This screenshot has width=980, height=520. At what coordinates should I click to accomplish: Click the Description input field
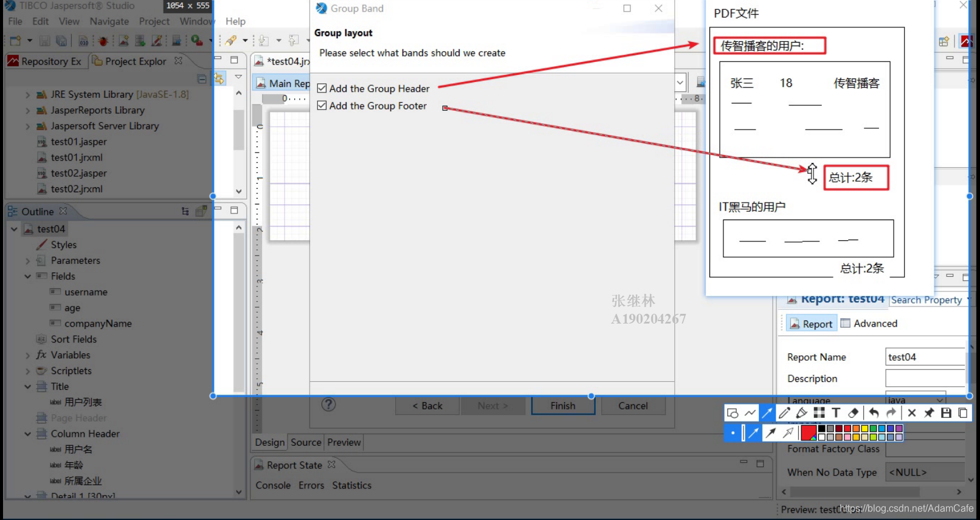[925, 378]
